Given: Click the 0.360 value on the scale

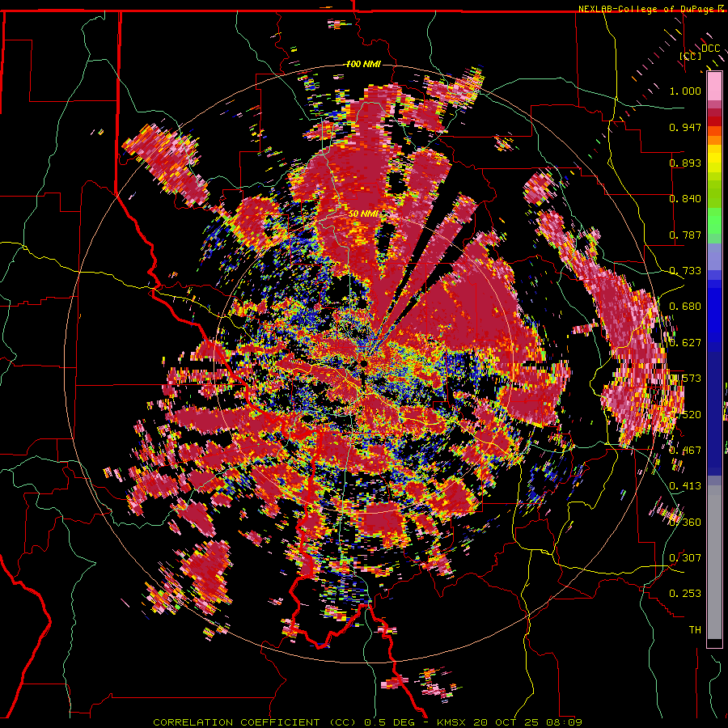Looking at the screenshot, I should (x=685, y=523).
